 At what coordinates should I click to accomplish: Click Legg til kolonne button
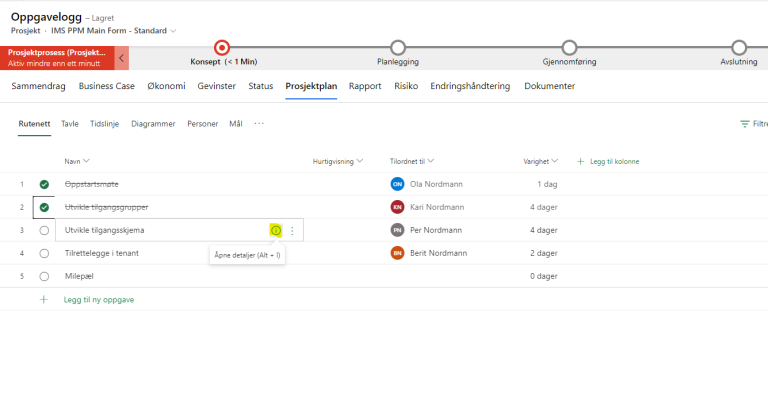tap(615, 161)
